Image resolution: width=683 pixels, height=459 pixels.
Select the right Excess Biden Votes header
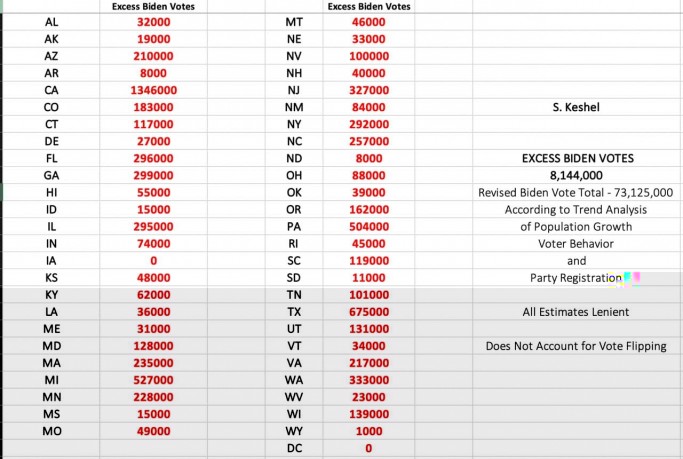[369, 6]
